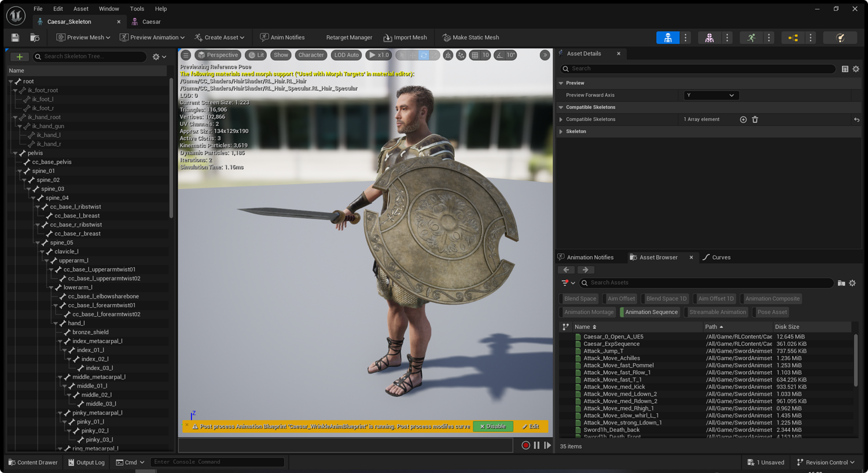The width and height of the screenshot is (868, 473).
Task: Open the Create Asset dropdown
Action: click(x=219, y=38)
